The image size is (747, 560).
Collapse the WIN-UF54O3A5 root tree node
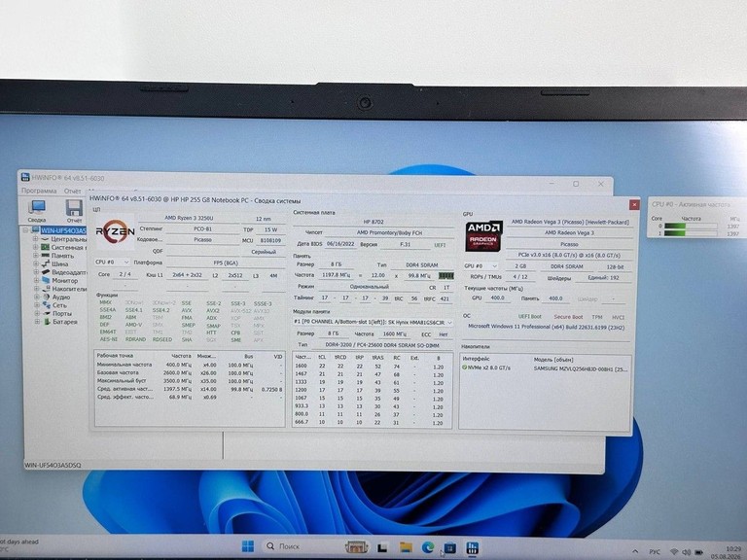pyautogui.click(x=27, y=230)
